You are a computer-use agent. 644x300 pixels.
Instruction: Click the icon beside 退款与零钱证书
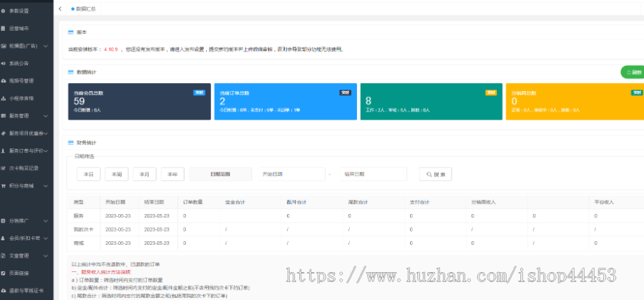[4, 291]
